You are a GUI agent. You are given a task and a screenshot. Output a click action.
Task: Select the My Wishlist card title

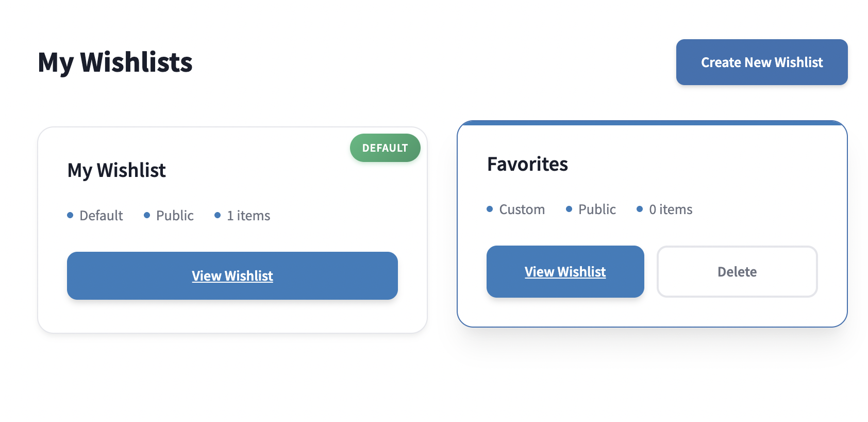[116, 170]
